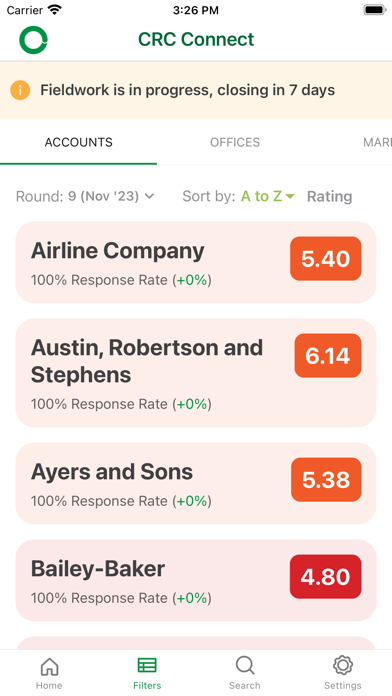The image size is (392, 696).
Task: Tap the orange info icon in banner
Action: pos(20,90)
